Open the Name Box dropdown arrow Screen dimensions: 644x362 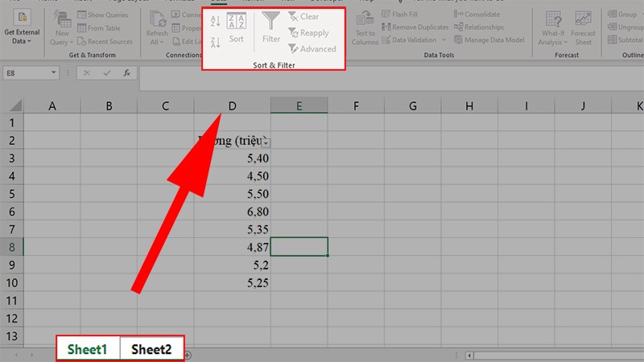[x=53, y=72]
